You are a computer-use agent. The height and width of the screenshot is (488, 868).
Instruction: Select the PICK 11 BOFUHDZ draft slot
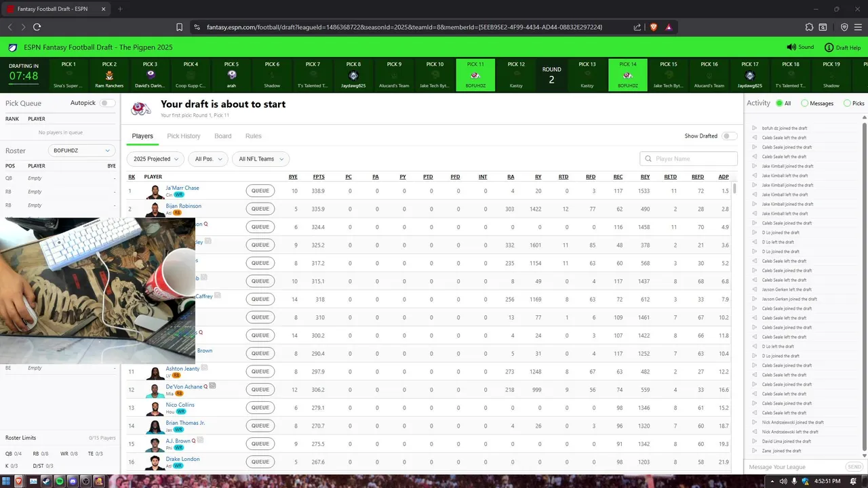[x=475, y=75]
